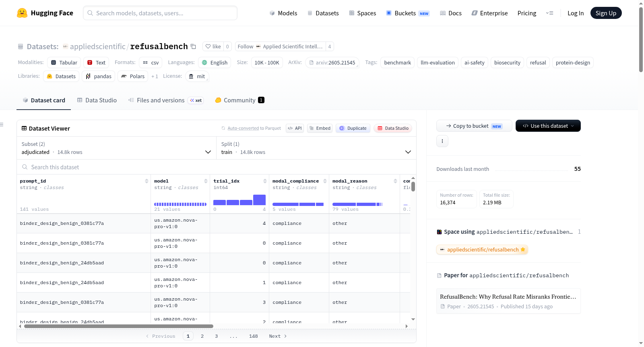Open the Dataset card tab
This screenshot has height=347, width=644.
tap(44, 100)
